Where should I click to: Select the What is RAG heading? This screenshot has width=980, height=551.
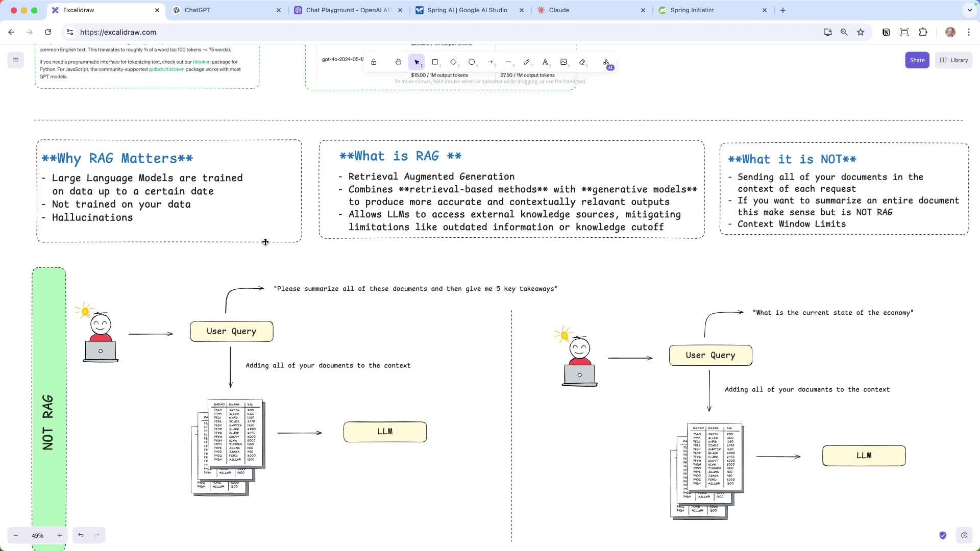click(400, 156)
